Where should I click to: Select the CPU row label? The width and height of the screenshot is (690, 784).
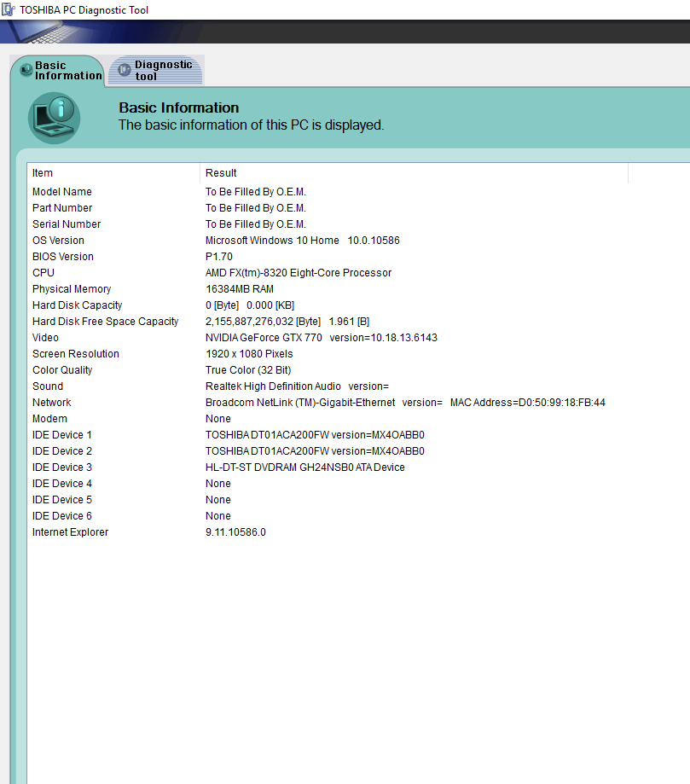(43, 273)
